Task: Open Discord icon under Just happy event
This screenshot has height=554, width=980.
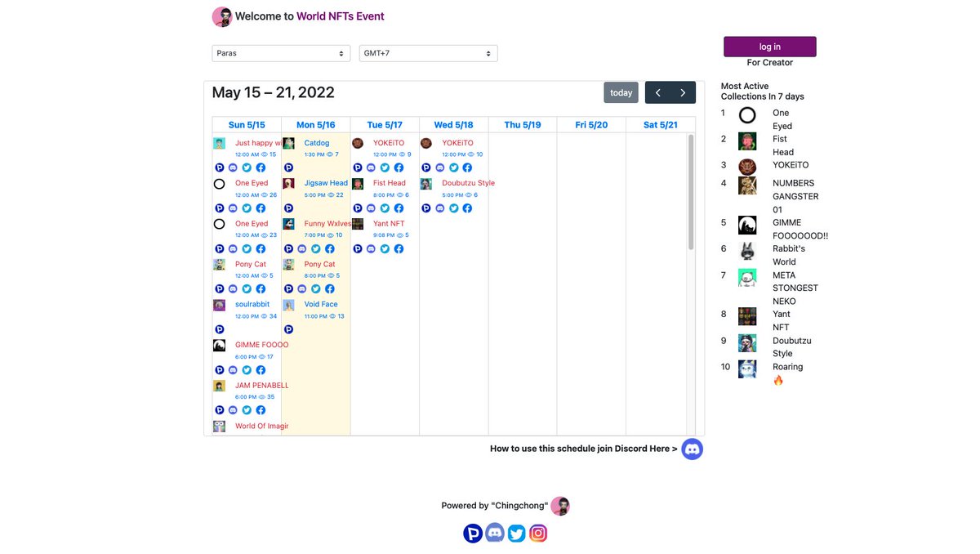Action: [233, 168]
